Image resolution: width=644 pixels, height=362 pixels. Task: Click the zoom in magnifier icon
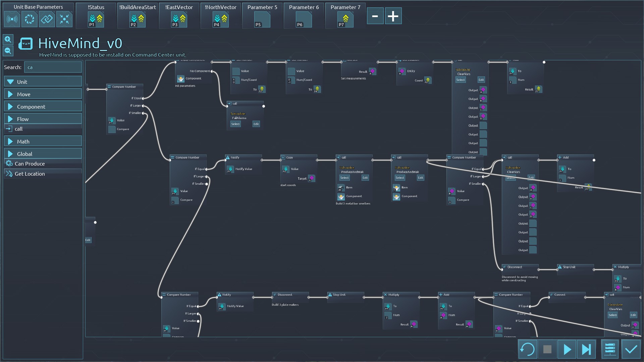tap(8, 40)
